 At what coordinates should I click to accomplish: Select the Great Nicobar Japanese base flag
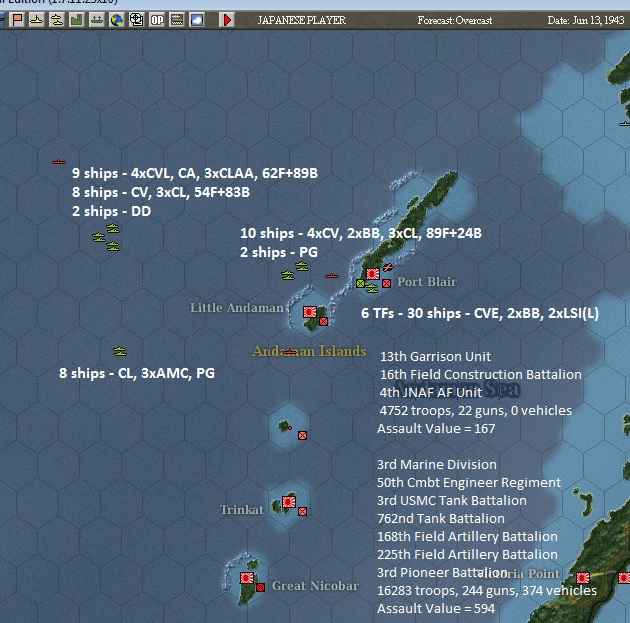(x=247, y=578)
